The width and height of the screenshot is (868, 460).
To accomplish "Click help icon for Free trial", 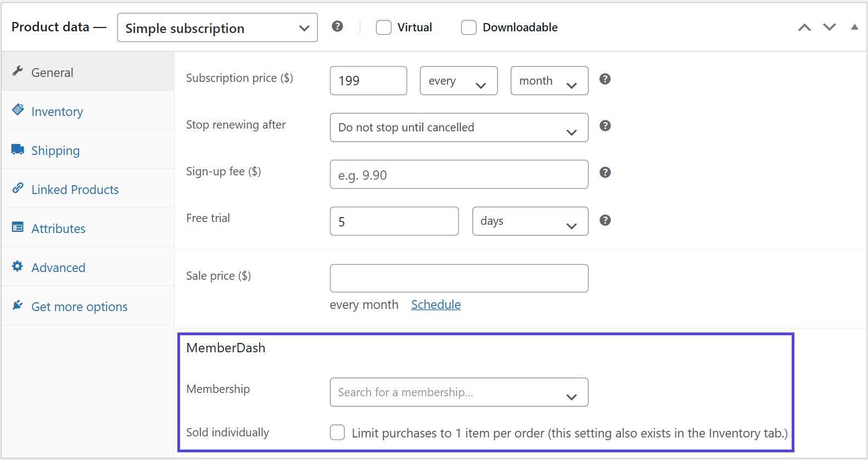I will 605,220.
